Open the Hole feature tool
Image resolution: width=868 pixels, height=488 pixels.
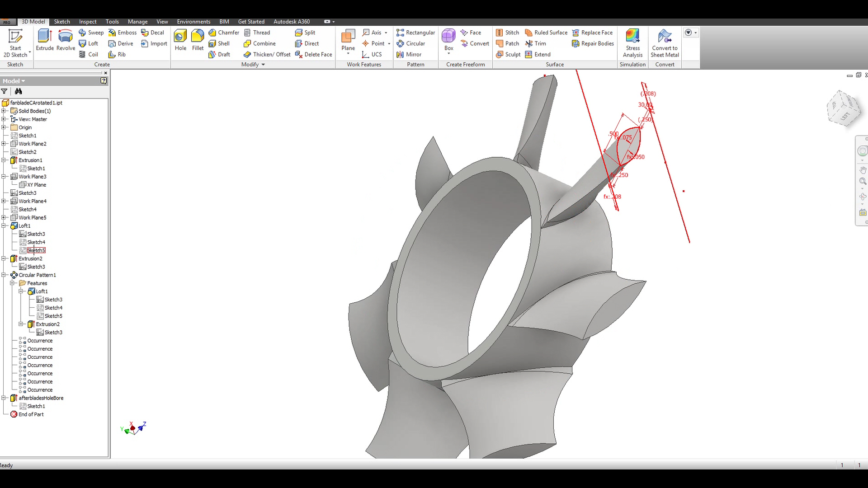[180, 40]
